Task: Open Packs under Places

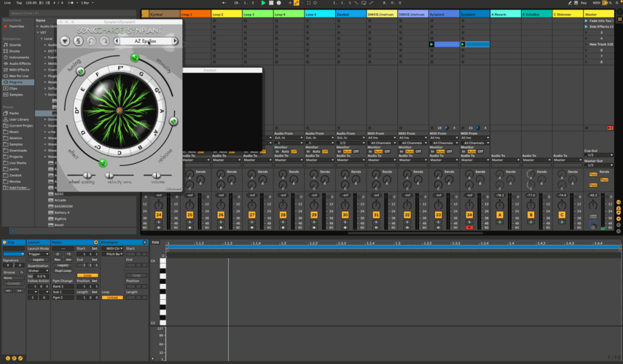Action: pyautogui.click(x=14, y=113)
